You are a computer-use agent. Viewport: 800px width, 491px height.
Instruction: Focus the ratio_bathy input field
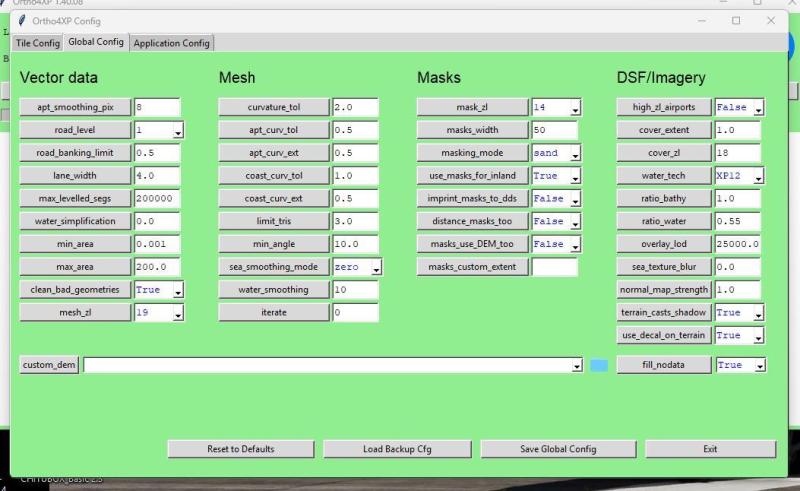tap(737, 198)
